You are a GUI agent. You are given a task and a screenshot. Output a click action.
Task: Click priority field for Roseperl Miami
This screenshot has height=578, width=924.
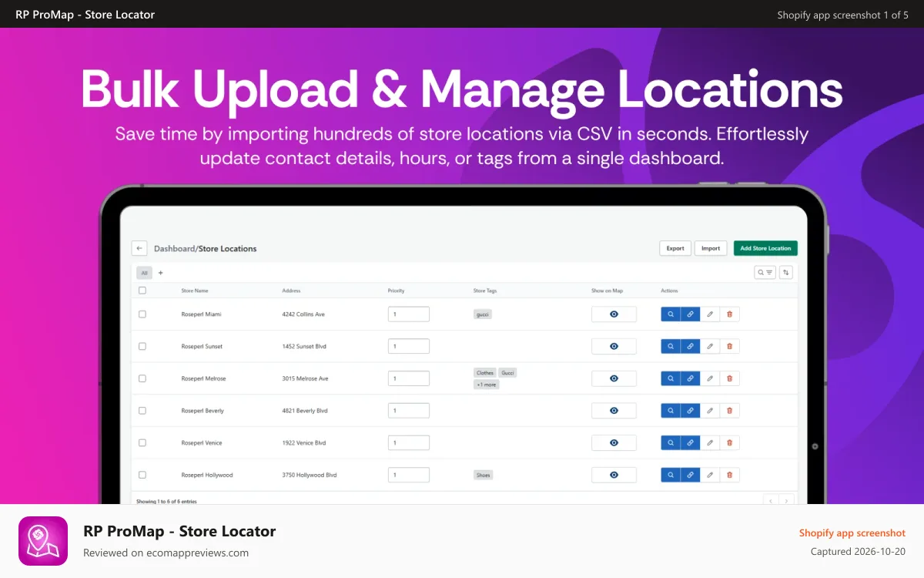pos(409,314)
